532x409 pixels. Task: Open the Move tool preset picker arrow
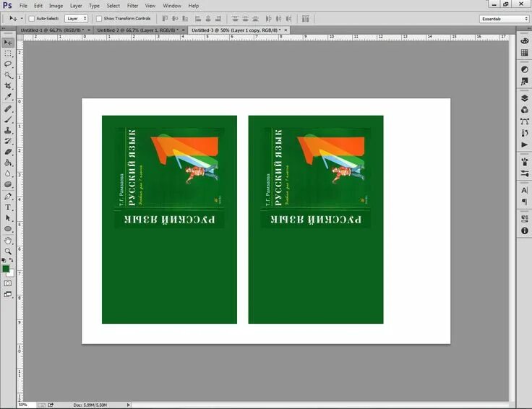(x=22, y=19)
